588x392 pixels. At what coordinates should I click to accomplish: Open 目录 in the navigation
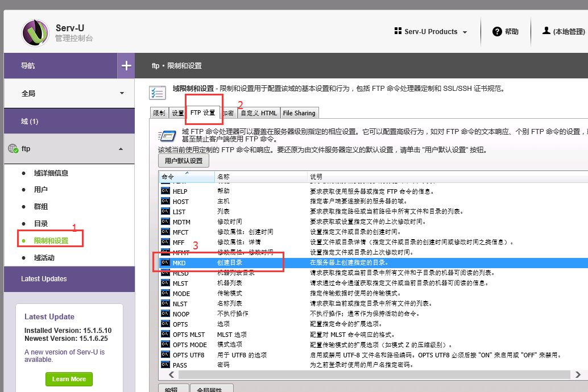click(41, 224)
